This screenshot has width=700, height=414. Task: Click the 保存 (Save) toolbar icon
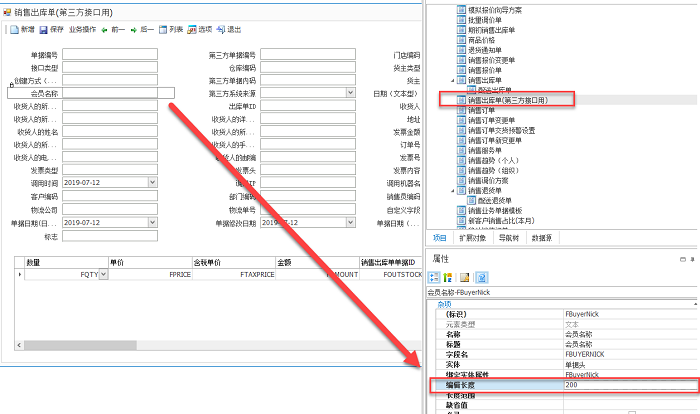(x=45, y=30)
